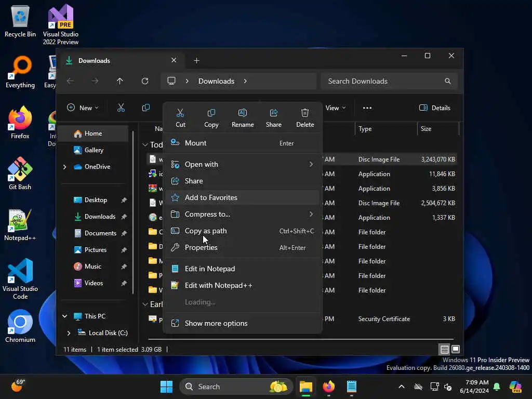
Task: Go up one folder level
Action: 120,81
